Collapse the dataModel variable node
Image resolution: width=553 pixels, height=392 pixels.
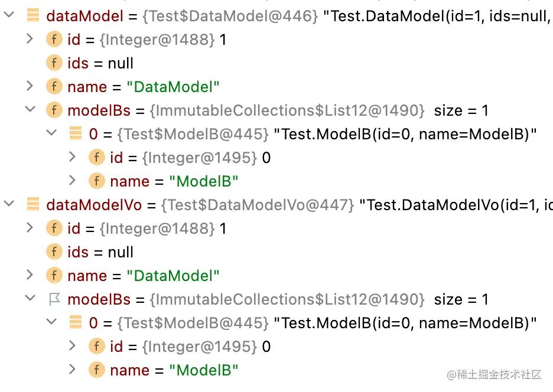pyautogui.click(x=9, y=16)
